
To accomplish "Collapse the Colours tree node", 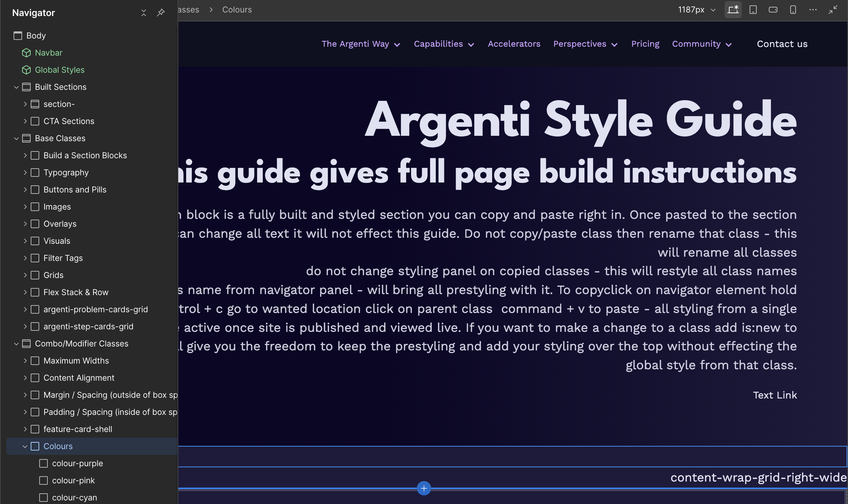I will click(25, 446).
